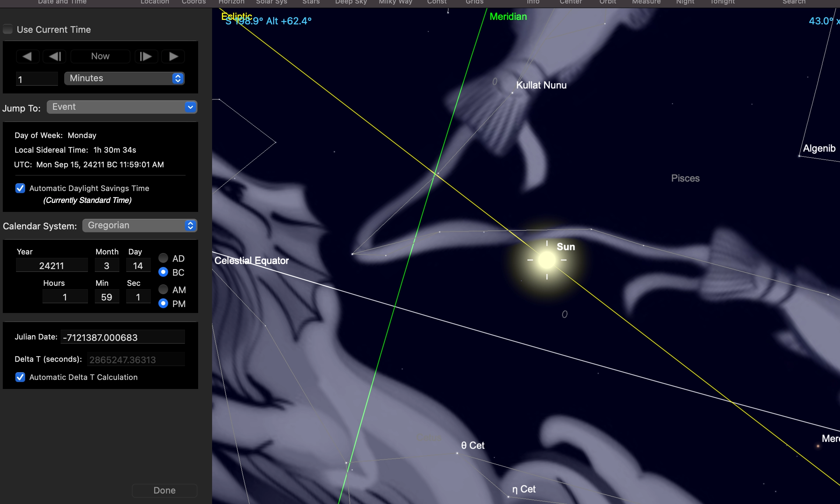Select the Algenib star
The image size is (840, 504).
click(799, 156)
